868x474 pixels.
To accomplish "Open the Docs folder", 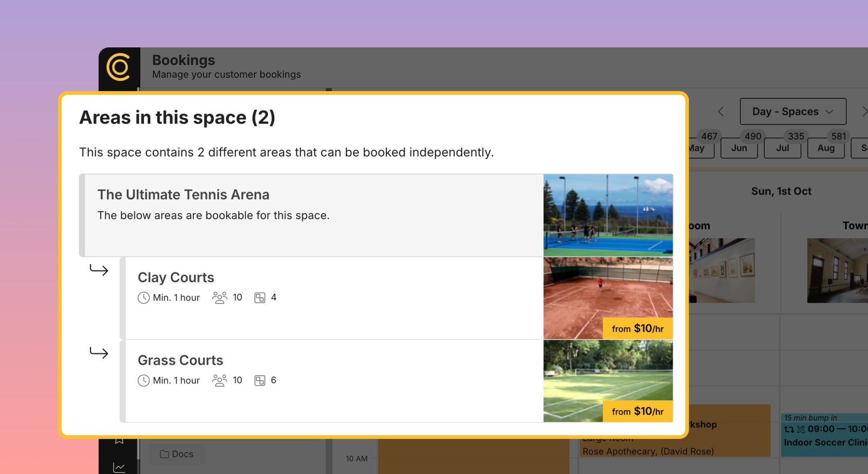I will (177, 454).
